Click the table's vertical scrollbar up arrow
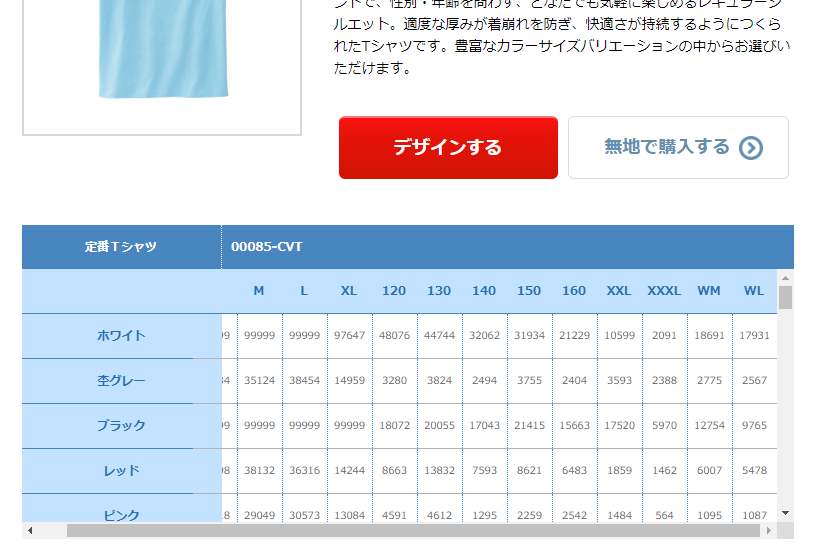Viewport: 822px width, 558px height. coord(785,277)
